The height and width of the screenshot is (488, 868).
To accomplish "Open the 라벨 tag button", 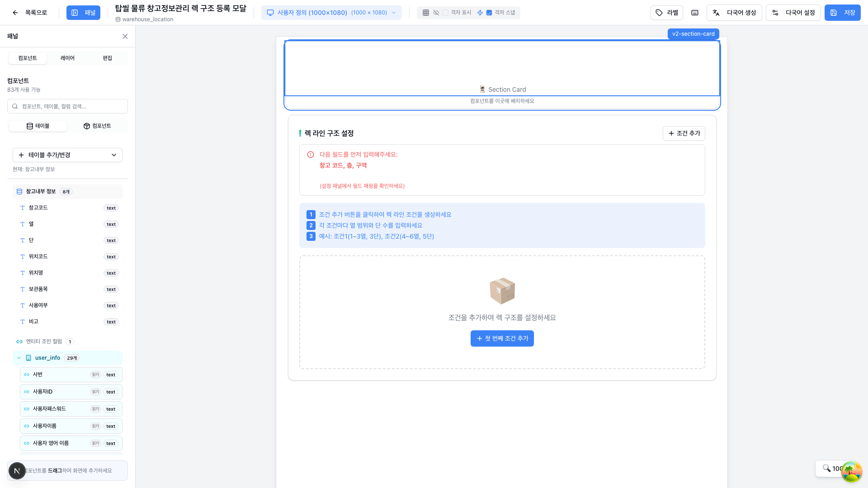I will [x=667, y=13].
